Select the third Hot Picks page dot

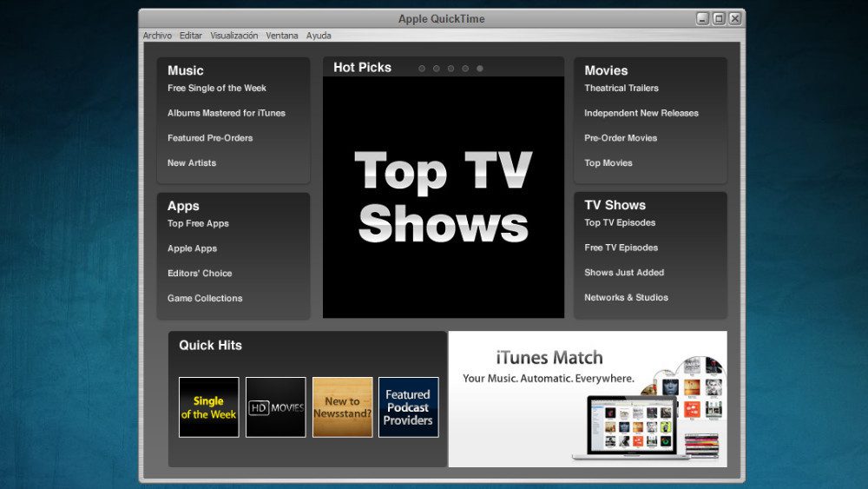[x=450, y=69]
